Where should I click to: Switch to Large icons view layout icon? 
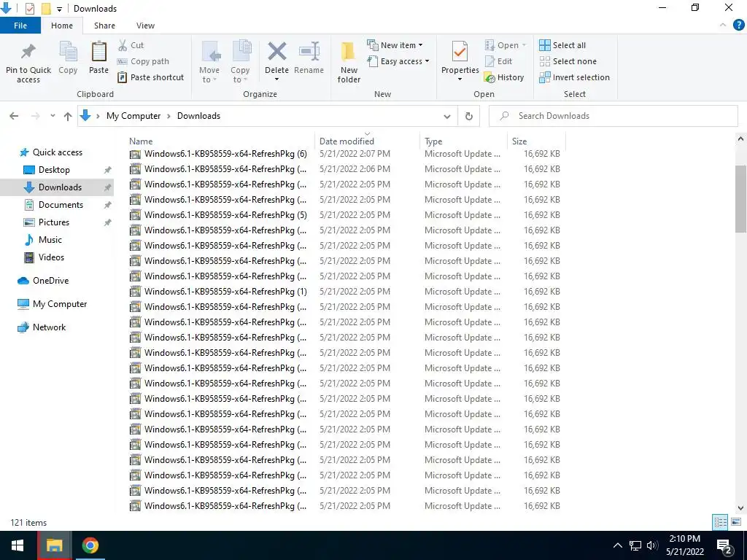click(736, 522)
